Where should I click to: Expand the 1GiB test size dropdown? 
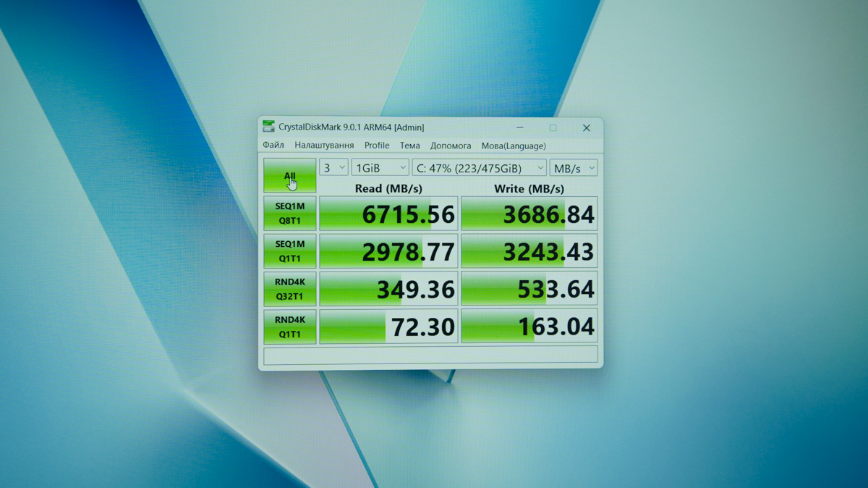coord(380,167)
